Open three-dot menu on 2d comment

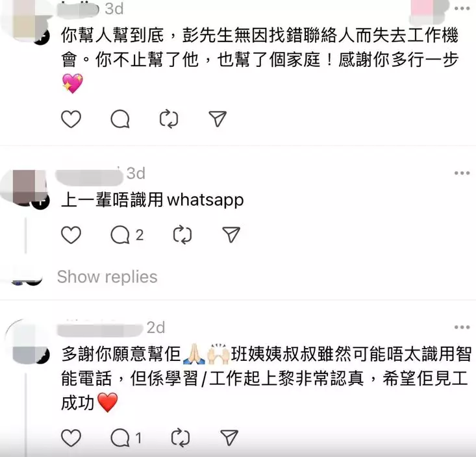click(462, 327)
